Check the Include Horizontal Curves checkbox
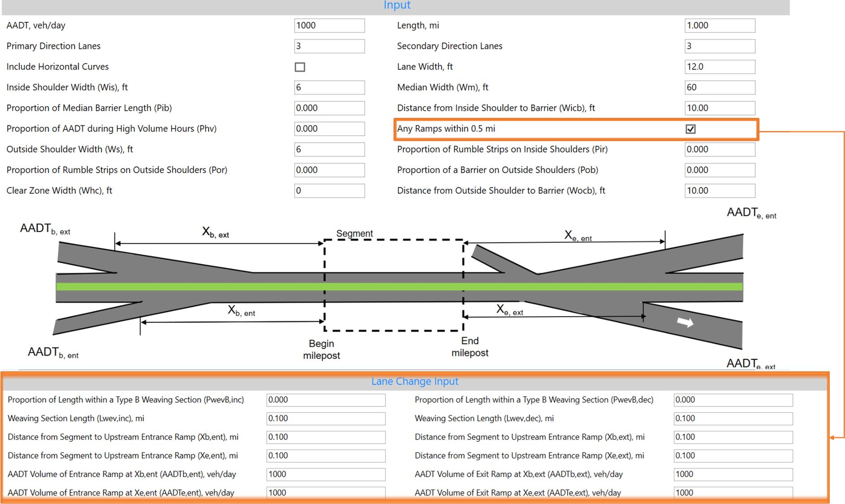This screenshot has height=504, width=845. coord(300,67)
